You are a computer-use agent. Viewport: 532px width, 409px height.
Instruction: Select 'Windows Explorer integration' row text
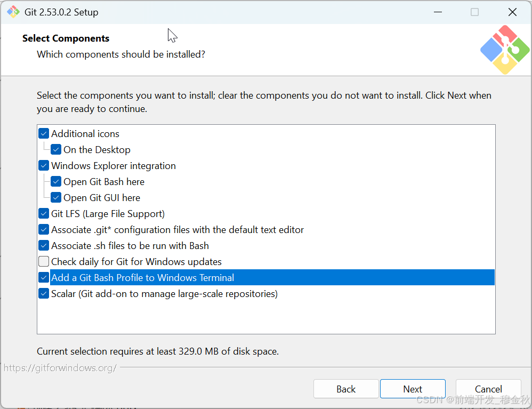click(114, 166)
